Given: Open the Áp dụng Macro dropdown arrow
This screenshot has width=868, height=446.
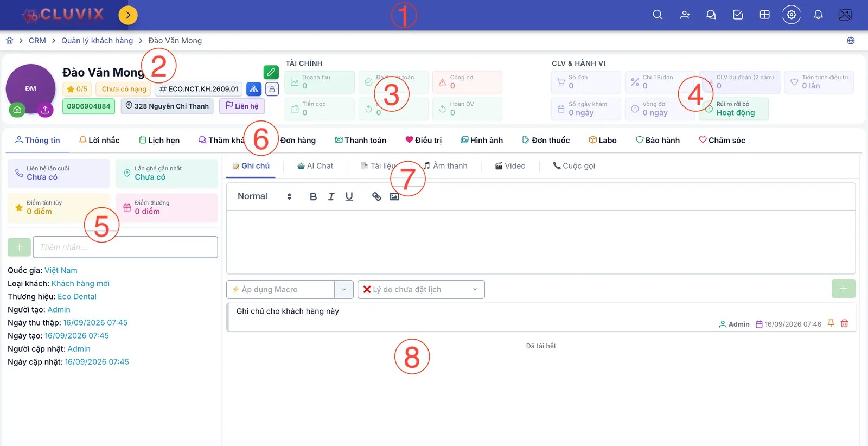Looking at the screenshot, I should pos(344,289).
